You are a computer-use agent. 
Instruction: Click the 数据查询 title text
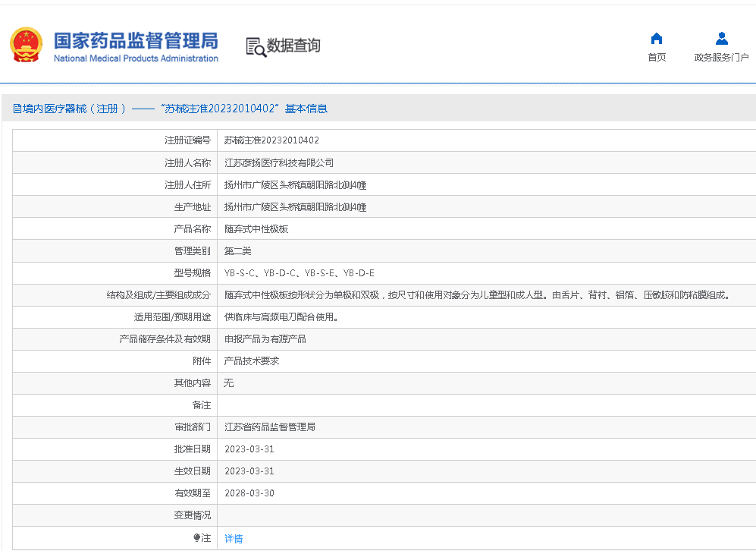tap(293, 46)
